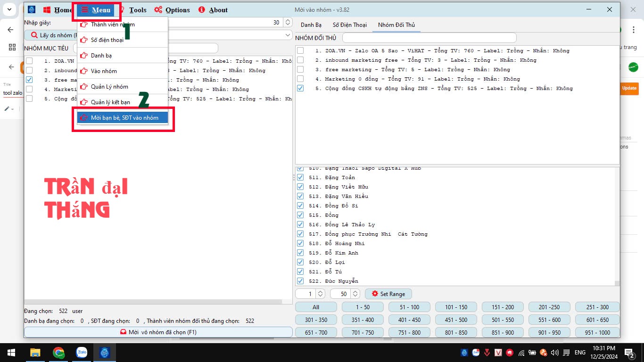
Task: Adjust range end spinner showing 50
Action: click(355, 294)
